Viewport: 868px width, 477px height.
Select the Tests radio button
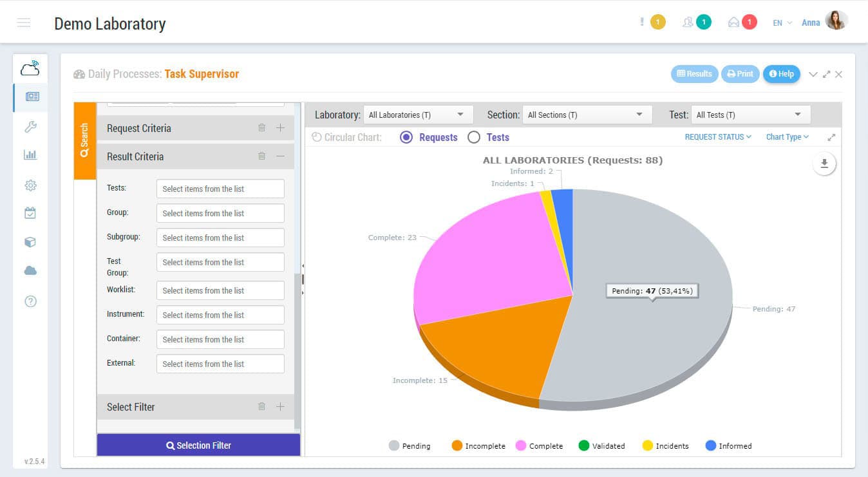coord(474,137)
